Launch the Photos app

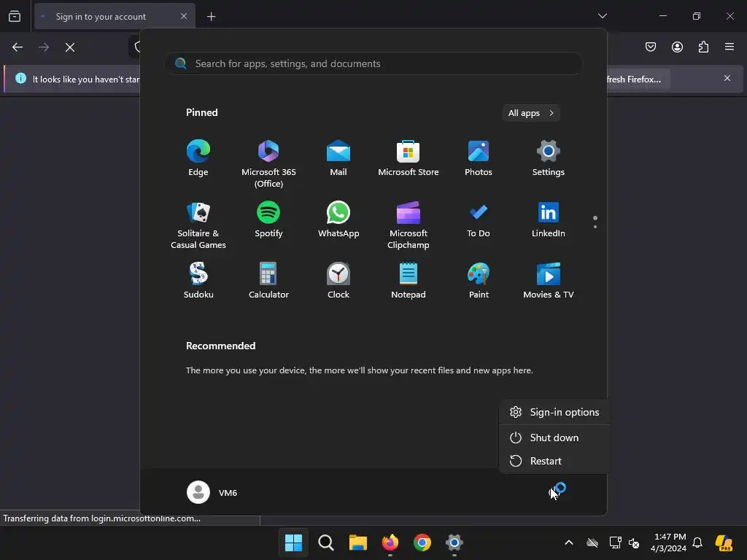(479, 158)
